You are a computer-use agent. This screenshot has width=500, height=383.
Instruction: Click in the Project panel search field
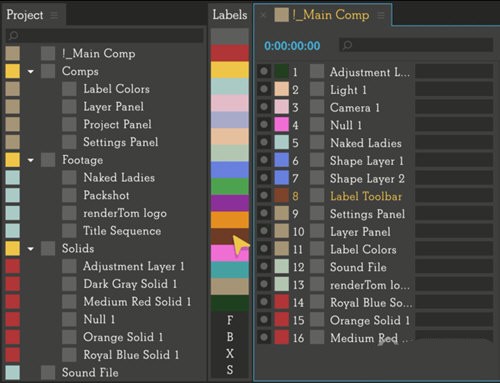pos(105,35)
